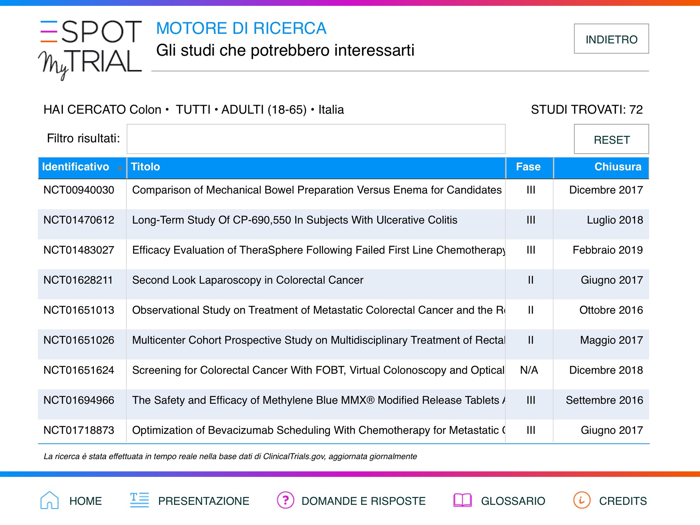Image resolution: width=700 pixels, height=525 pixels.
Task: Open the Presentazione lines icon
Action: [139, 500]
